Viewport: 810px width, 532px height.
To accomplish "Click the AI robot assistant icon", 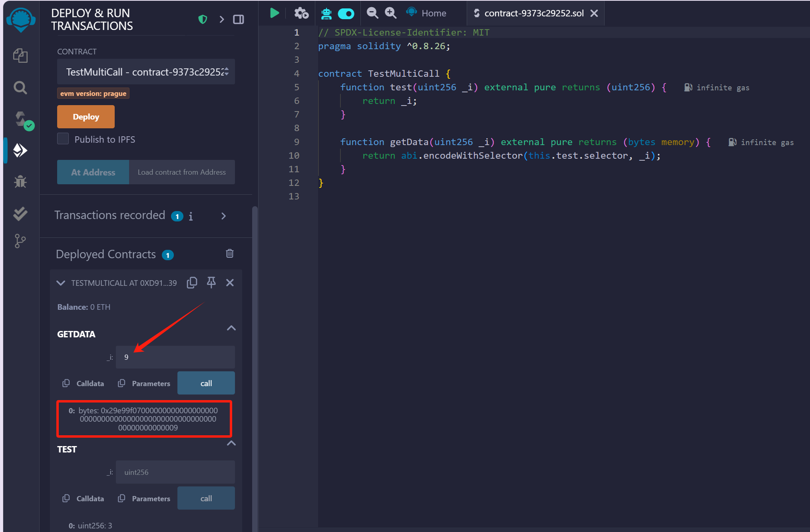I will [326, 14].
